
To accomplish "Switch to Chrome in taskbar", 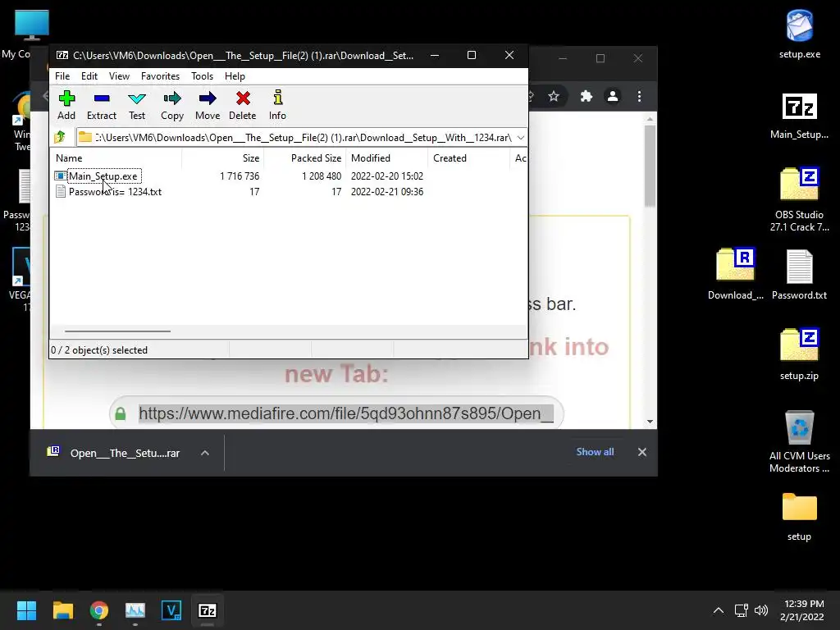I will 99,610.
